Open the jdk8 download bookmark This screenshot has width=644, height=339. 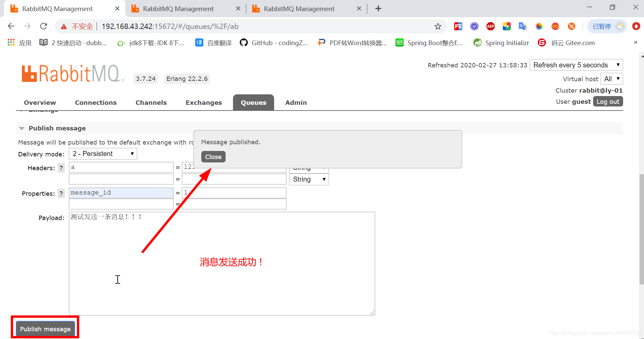pyautogui.click(x=150, y=43)
